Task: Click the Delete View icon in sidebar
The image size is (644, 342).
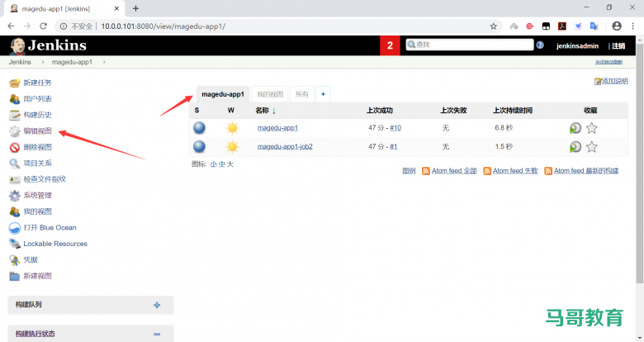Action: tap(15, 148)
